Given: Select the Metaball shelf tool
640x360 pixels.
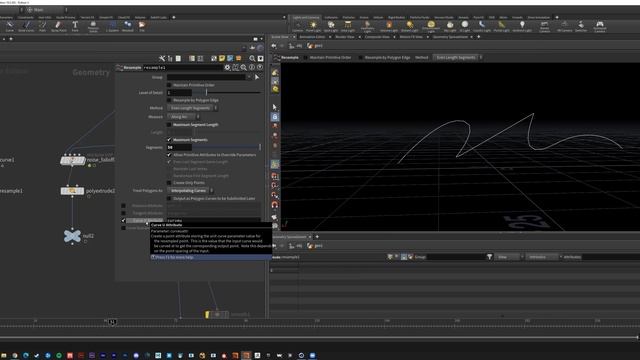Looking at the screenshot, I should click(x=128, y=27).
